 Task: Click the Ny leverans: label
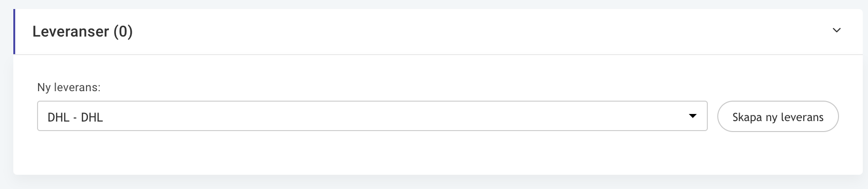(69, 87)
